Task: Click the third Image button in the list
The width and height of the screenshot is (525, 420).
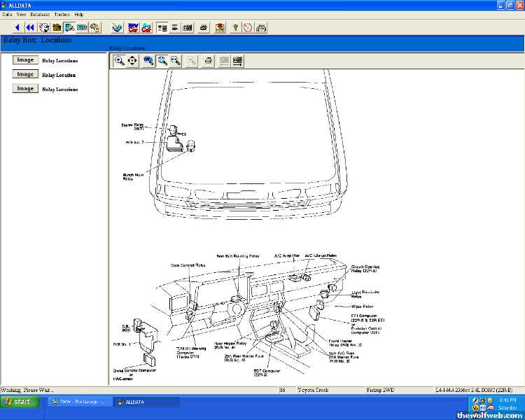Action: coord(25,89)
